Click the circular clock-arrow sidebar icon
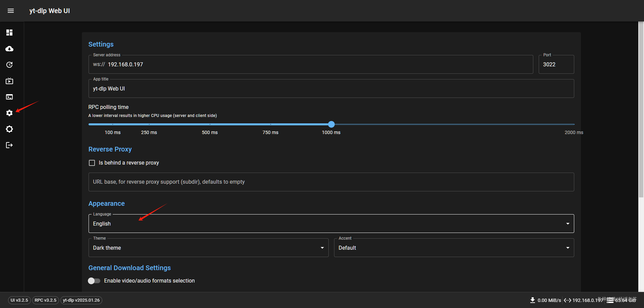The height and width of the screenshot is (308, 644). point(9,65)
